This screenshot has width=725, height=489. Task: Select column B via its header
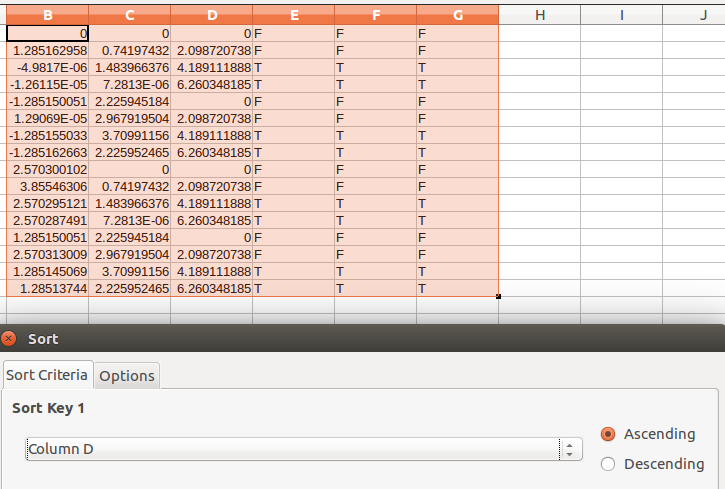click(48, 15)
